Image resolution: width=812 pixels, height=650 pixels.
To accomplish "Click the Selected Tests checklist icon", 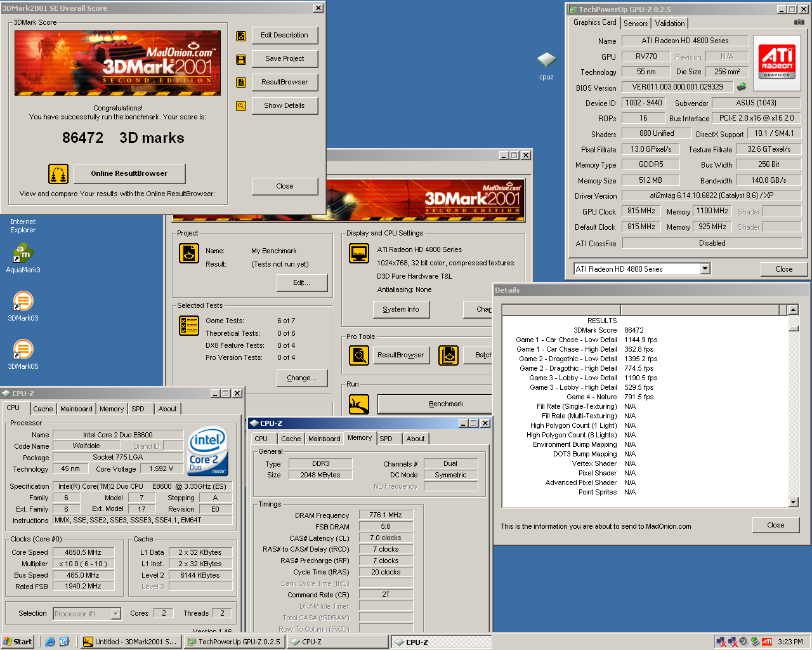I will pyautogui.click(x=189, y=326).
